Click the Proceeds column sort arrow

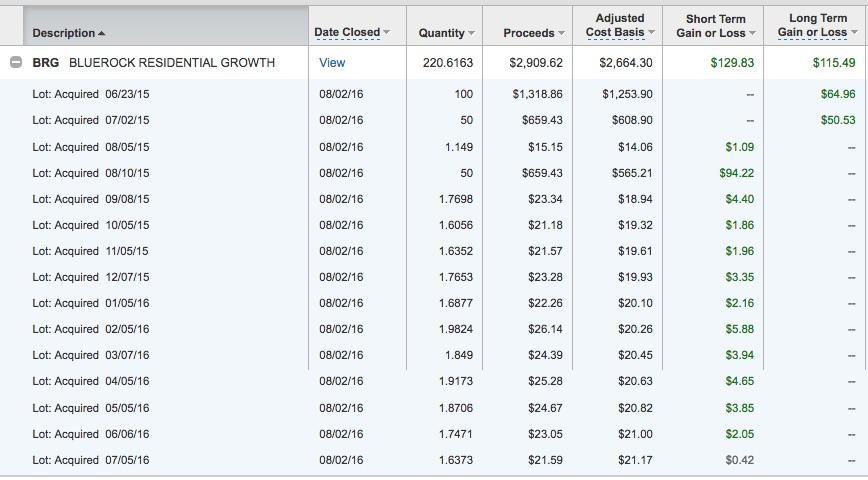tap(561, 34)
